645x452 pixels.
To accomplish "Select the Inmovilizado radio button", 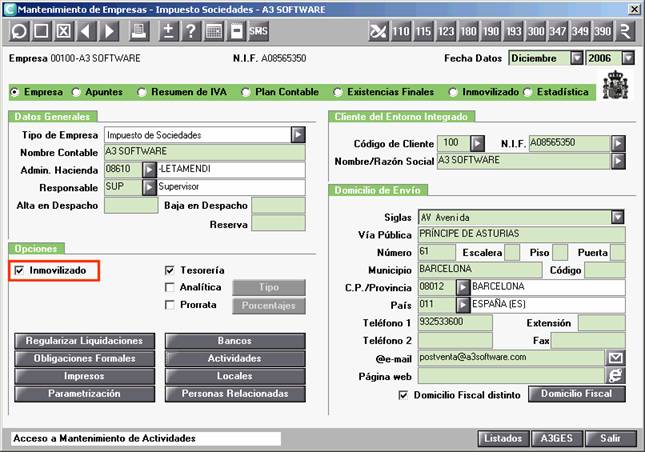I will (x=453, y=92).
